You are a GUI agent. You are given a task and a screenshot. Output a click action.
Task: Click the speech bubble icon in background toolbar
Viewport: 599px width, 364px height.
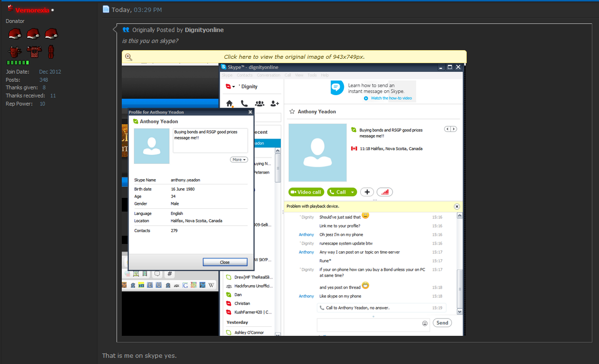pos(157,274)
